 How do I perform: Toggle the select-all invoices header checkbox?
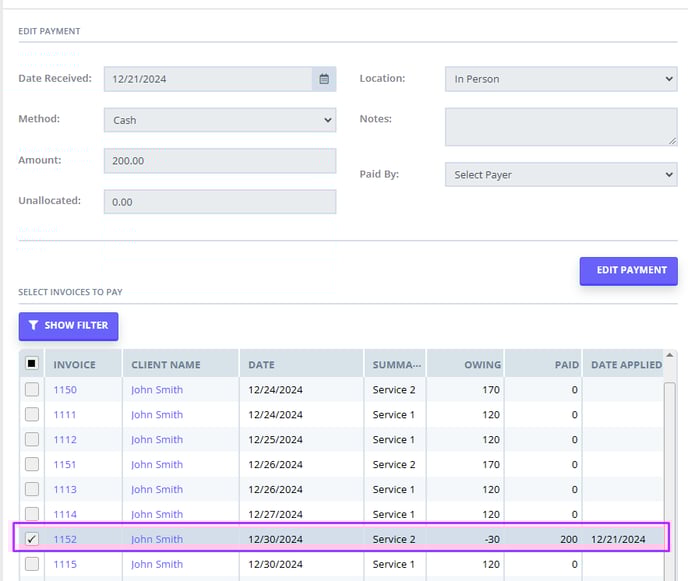[32, 363]
